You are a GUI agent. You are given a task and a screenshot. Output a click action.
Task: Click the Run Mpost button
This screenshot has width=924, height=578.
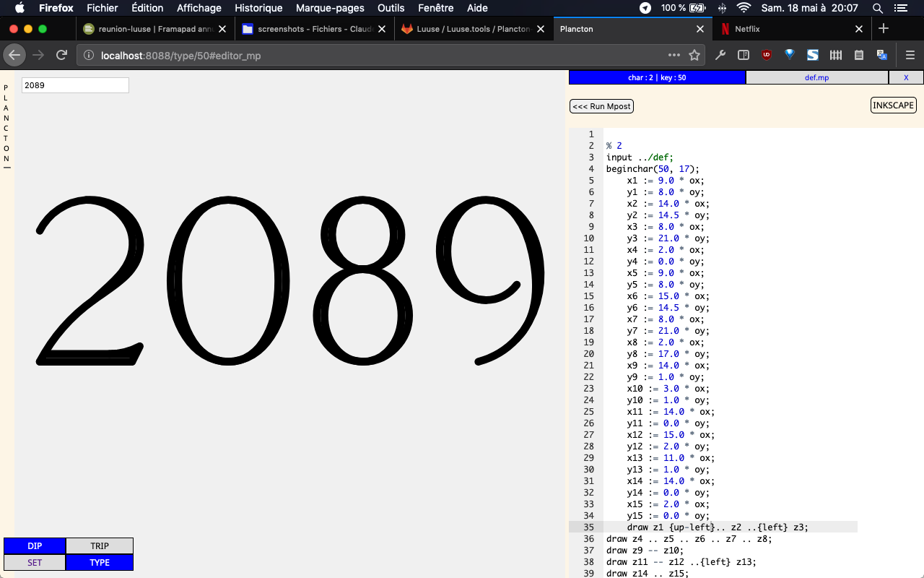tap(601, 106)
